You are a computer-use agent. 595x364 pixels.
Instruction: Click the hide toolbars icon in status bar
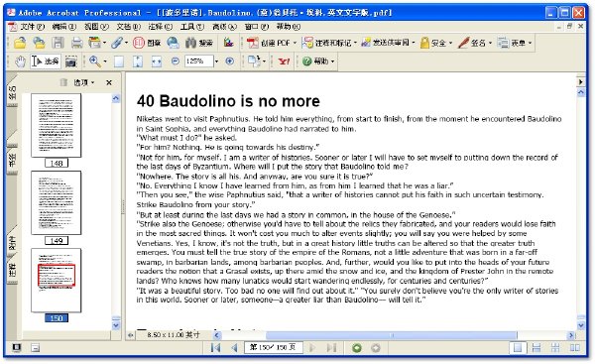click(x=36, y=347)
